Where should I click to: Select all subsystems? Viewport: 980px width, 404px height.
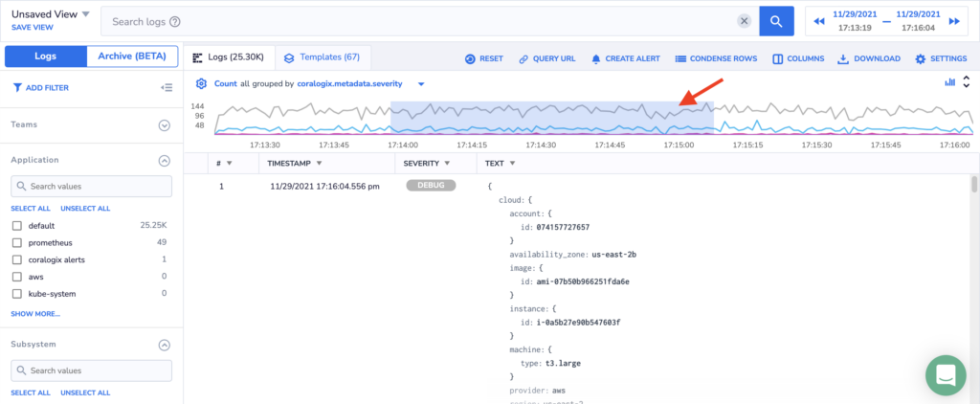click(x=31, y=393)
